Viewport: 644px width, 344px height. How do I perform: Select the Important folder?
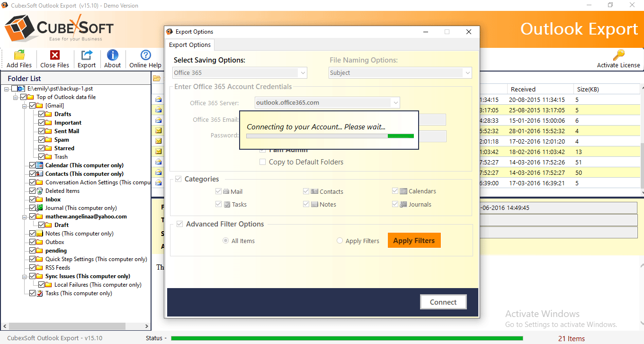(68, 123)
